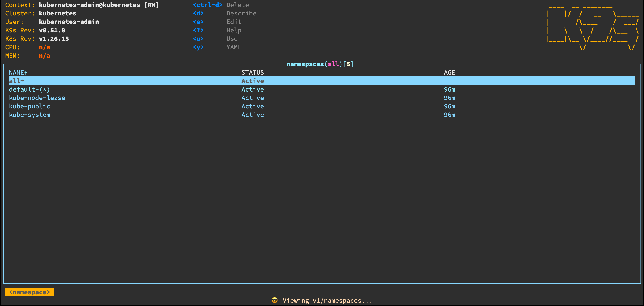Click the Viewing v1/namespaces status message
Image resolution: width=644 pixels, height=306 pixels.
(327, 301)
